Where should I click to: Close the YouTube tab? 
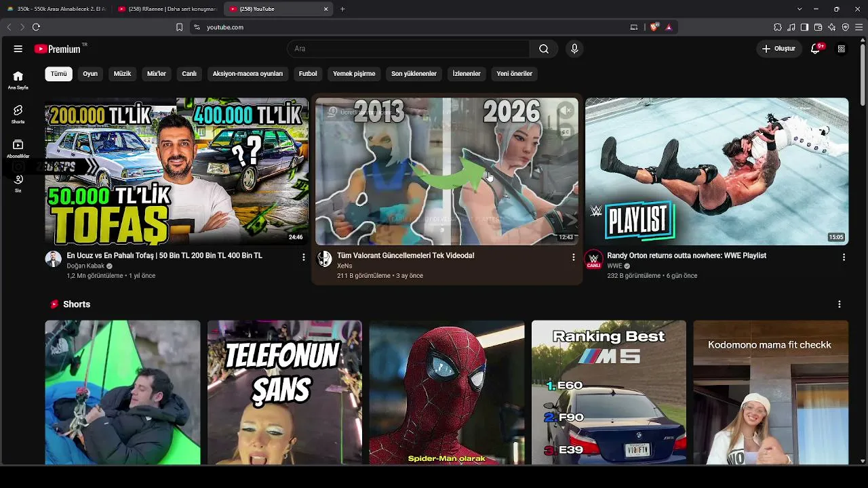coord(325,9)
